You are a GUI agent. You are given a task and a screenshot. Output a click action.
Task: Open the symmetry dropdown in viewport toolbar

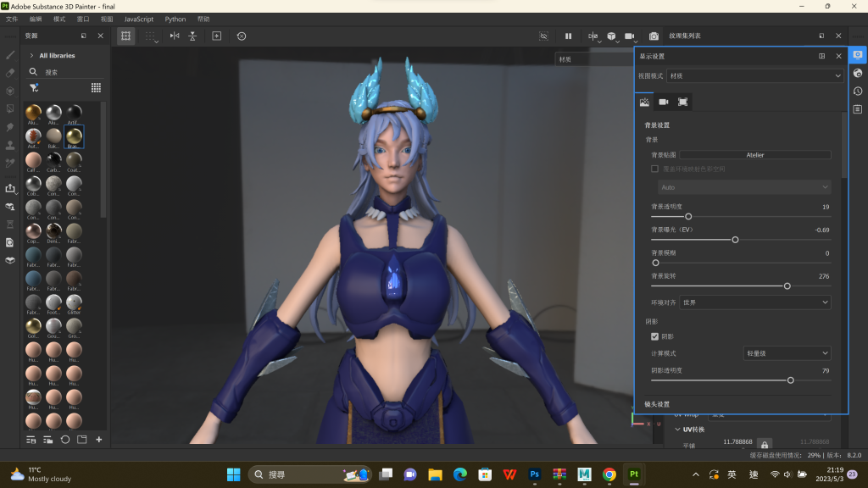[593, 36]
